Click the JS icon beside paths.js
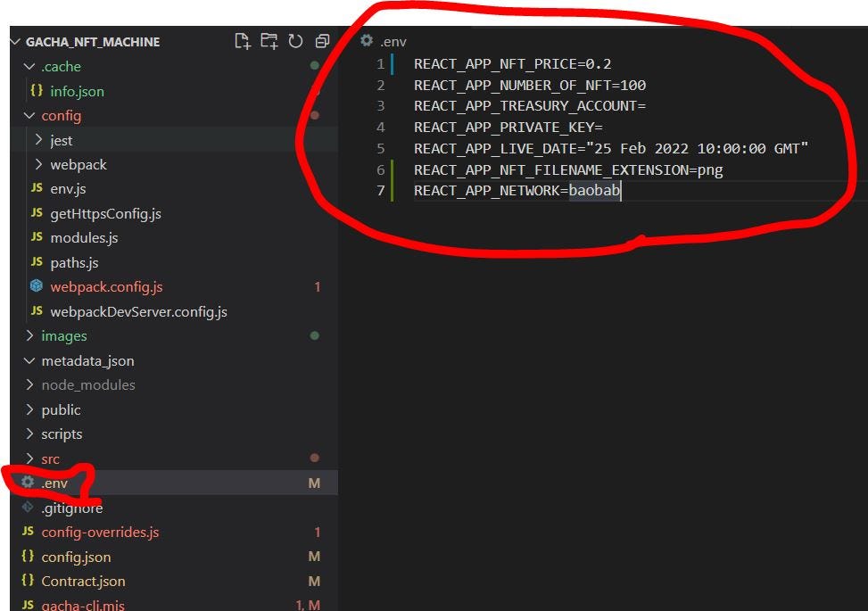Viewport: 868px width, 611px height. coord(37,262)
